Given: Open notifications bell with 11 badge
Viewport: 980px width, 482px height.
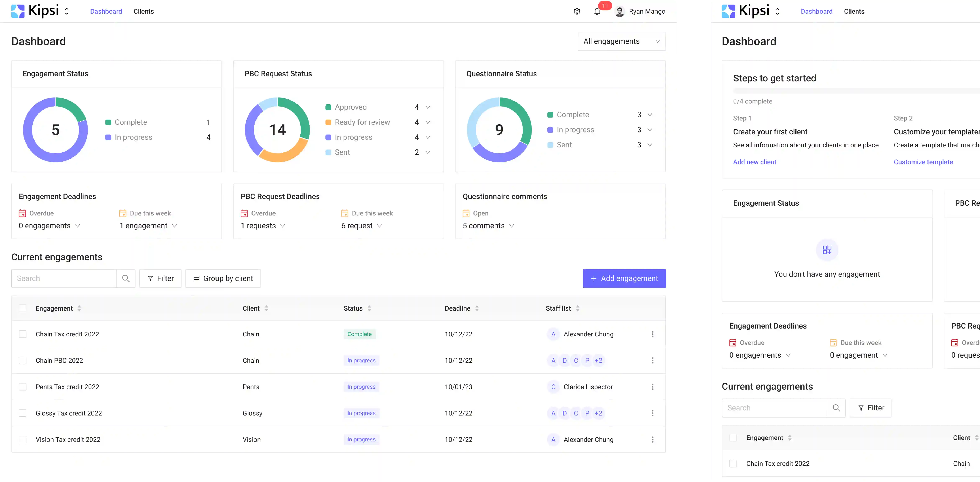Looking at the screenshot, I should click(597, 12).
